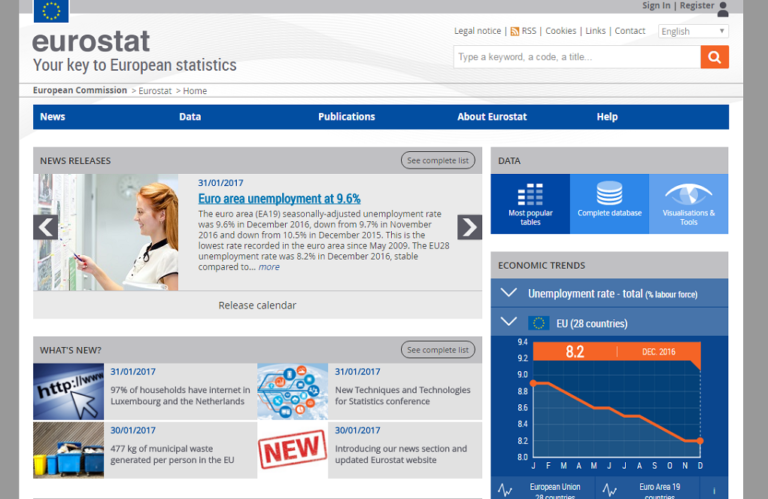The image size is (768, 499).
Task: Open Most popular tables tile
Action: (530, 204)
